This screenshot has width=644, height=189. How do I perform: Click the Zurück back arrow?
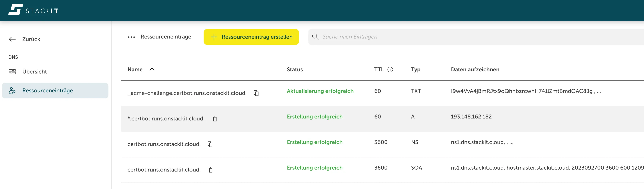(x=12, y=39)
